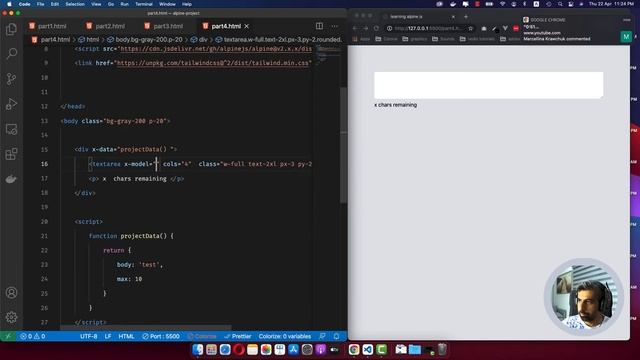Screen dimensions: 640x360
Task: Open the File menu
Action: (x=40, y=4)
